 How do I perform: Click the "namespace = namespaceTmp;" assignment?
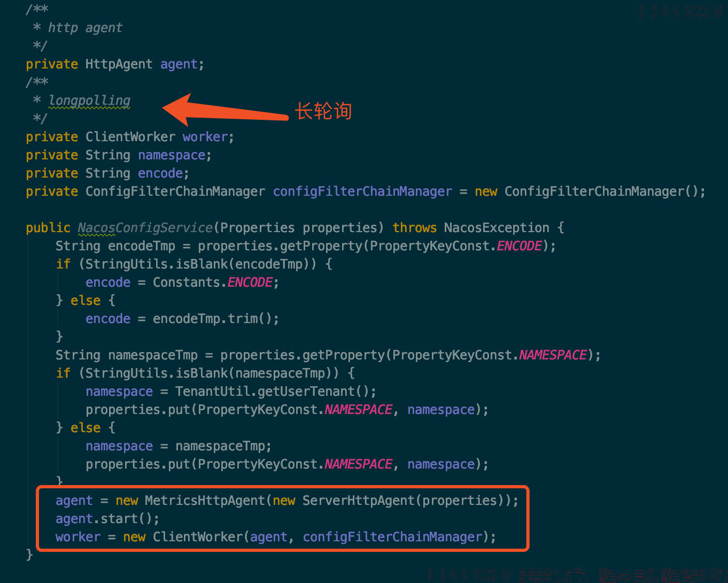(x=179, y=446)
